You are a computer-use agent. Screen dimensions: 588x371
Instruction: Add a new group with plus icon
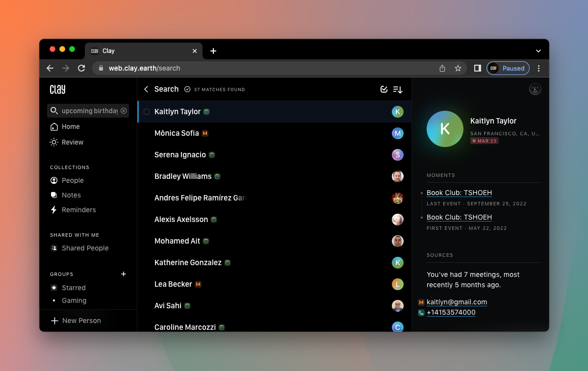click(124, 274)
